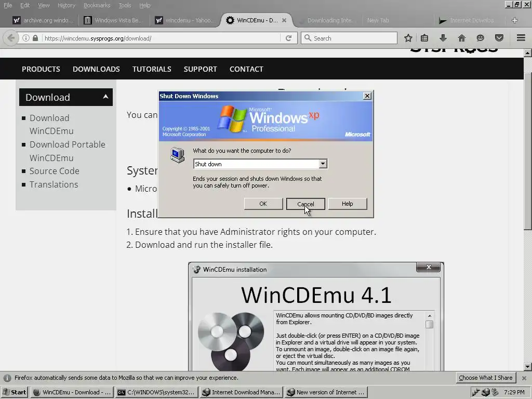
Task: Bookmark this page with the star icon
Action: point(408,38)
